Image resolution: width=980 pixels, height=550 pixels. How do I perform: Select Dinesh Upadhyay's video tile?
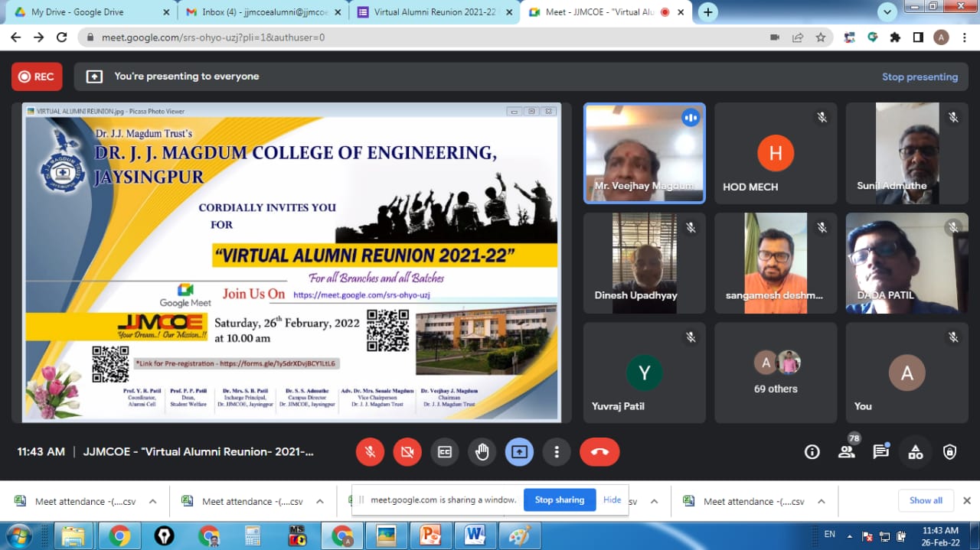tap(645, 263)
